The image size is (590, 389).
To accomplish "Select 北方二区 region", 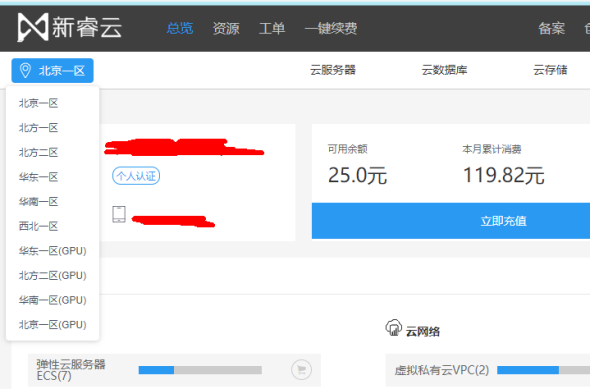I will [38, 152].
